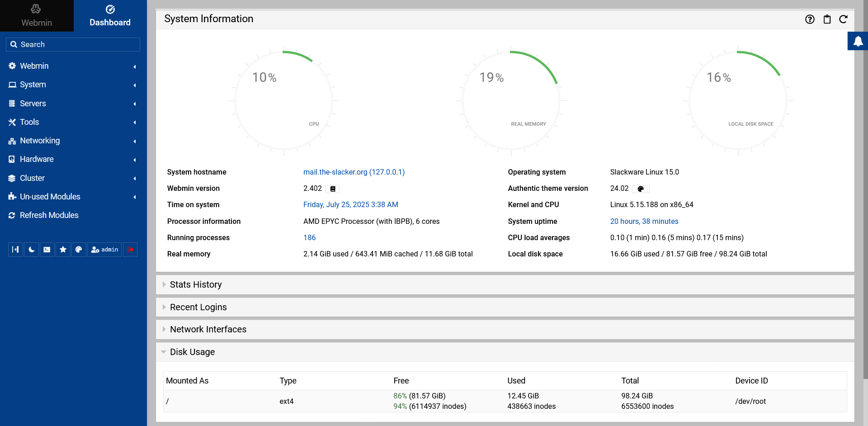
Task: Click the system hostname link
Action: pos(354,172)
